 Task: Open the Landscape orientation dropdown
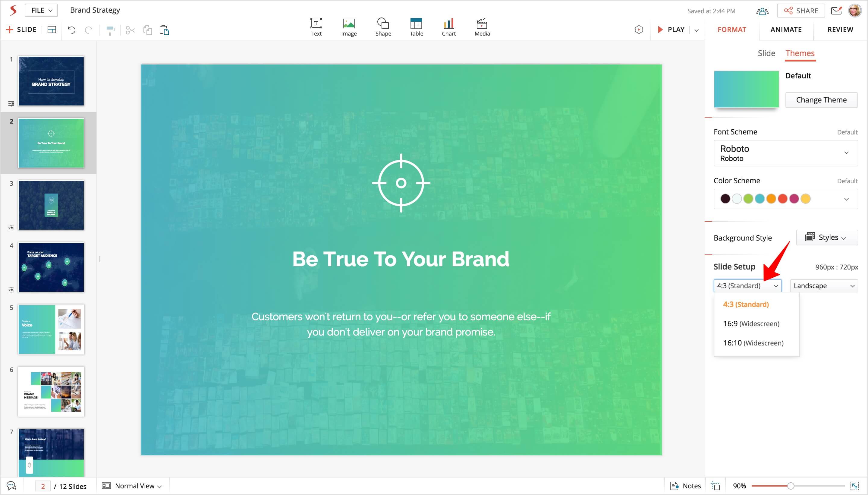823,285
